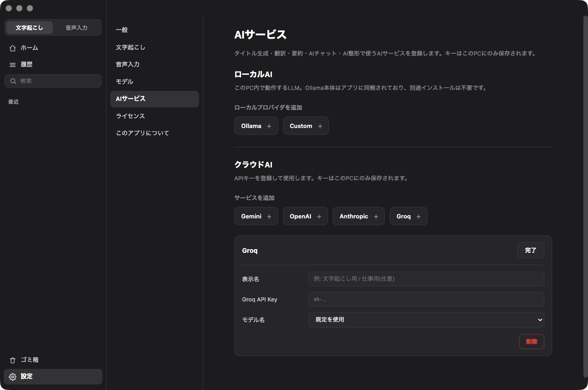Viewport: 588px width, 390px height.
Task: Click 完了 button on Groq card
Action: (x=531, y=251)
